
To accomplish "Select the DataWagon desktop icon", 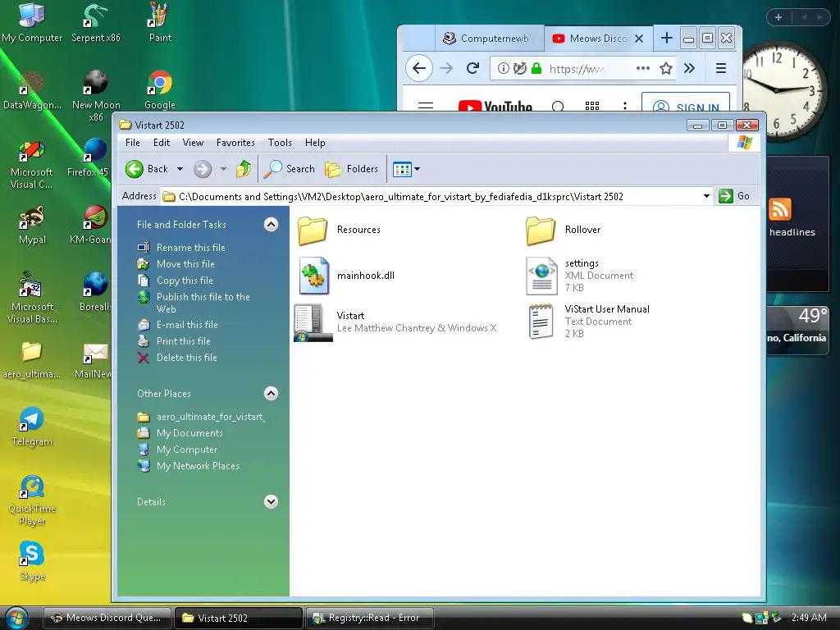I will pyautogui.click(x=32, y=89).
